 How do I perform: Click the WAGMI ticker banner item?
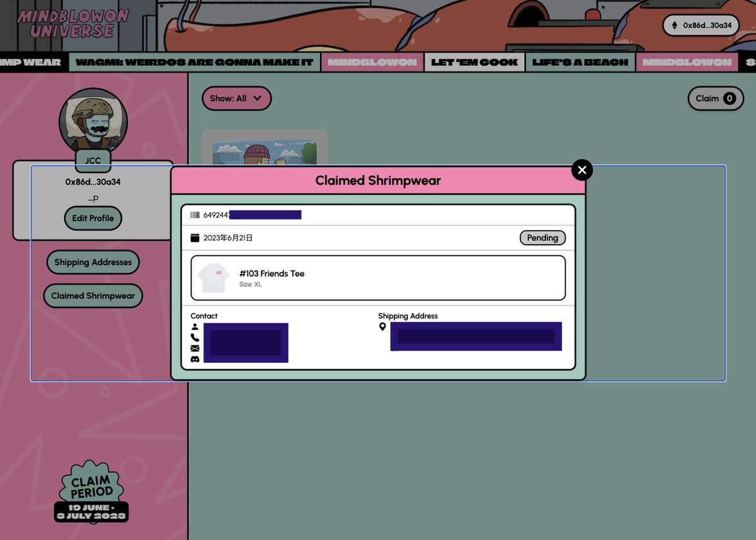(194, 62)
